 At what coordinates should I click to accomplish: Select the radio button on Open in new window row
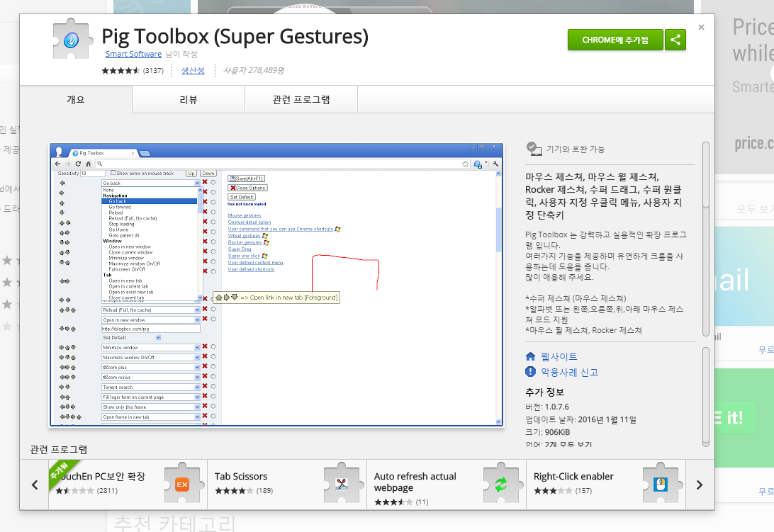coord(213,319)
